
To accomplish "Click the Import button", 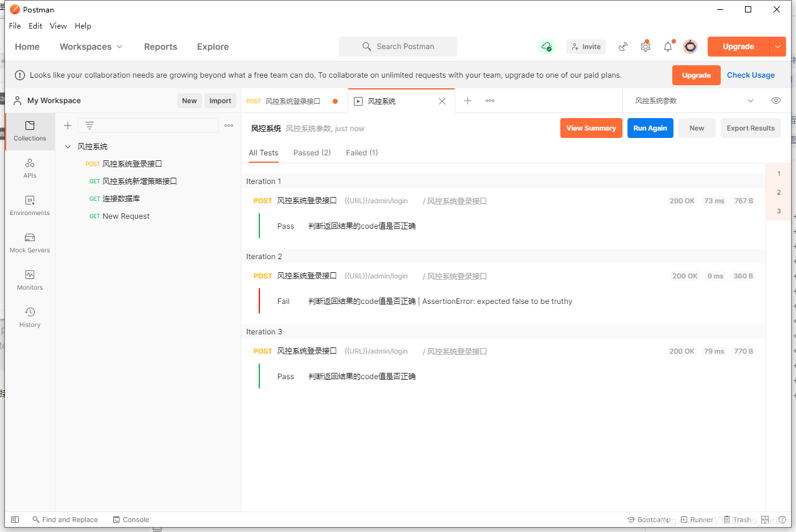I will coord(220,101).
